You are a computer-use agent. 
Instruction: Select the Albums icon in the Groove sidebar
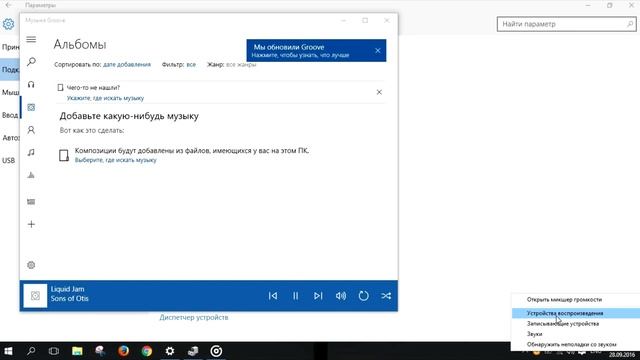(31, 107)
